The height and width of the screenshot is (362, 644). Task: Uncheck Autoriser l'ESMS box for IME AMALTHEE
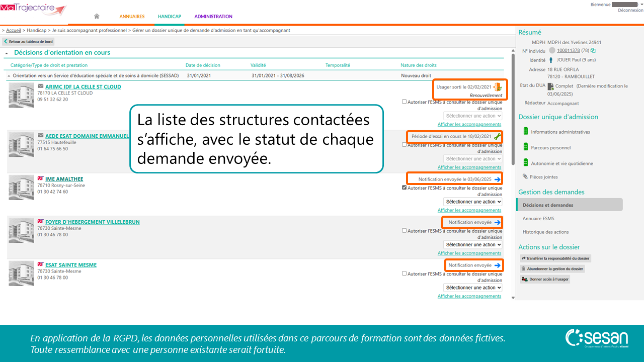click(x=405, y=188)
